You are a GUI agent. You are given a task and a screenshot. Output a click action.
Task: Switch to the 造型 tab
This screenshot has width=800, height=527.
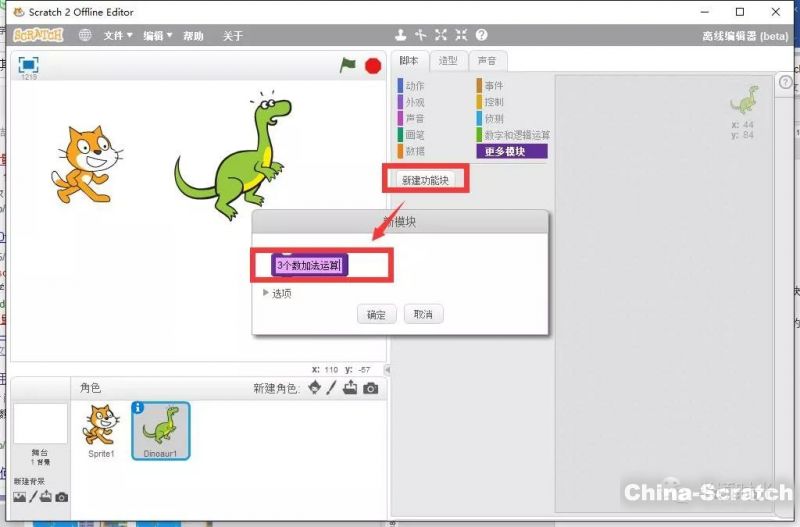(x=449, y=61)
